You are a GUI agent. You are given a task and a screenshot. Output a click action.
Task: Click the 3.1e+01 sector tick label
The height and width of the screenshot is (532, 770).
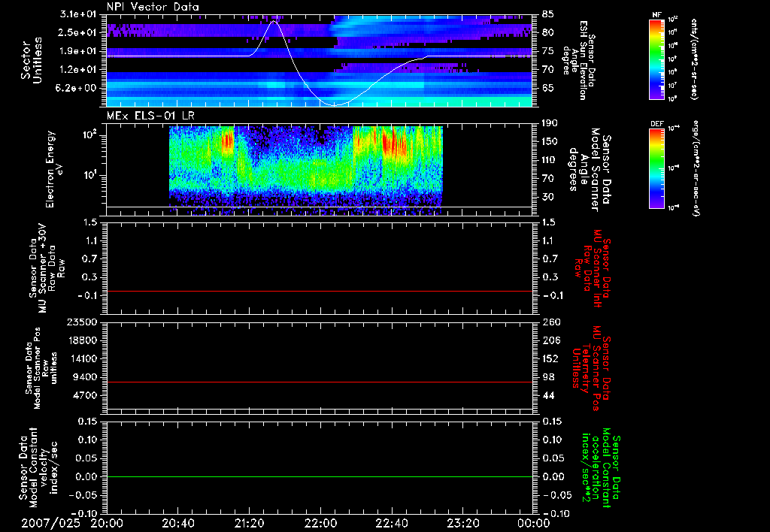78,14
